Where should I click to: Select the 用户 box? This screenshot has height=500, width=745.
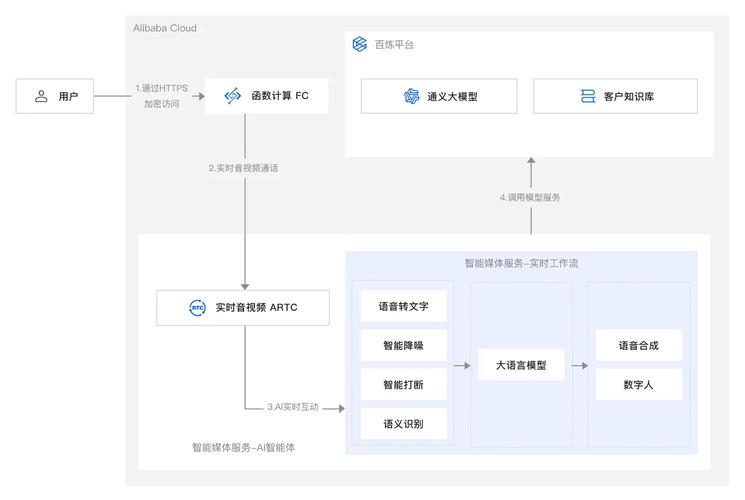pos(55,96)
